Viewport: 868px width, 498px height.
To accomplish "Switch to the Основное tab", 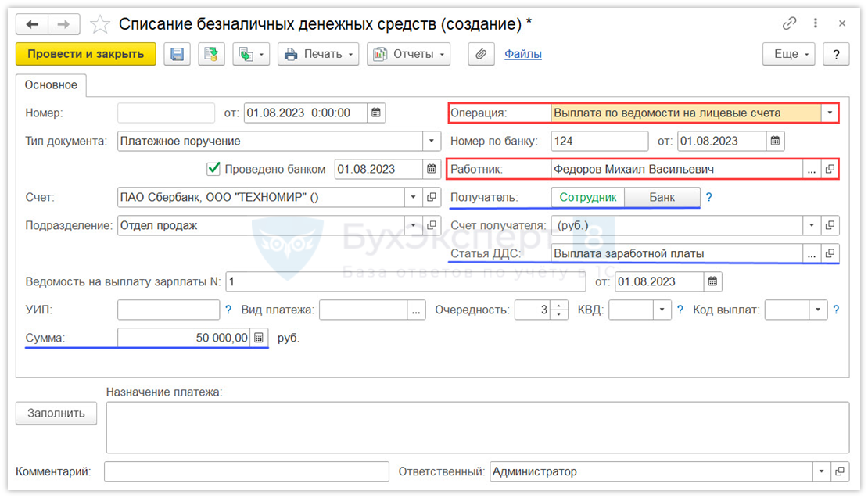I will click(51, 85).
